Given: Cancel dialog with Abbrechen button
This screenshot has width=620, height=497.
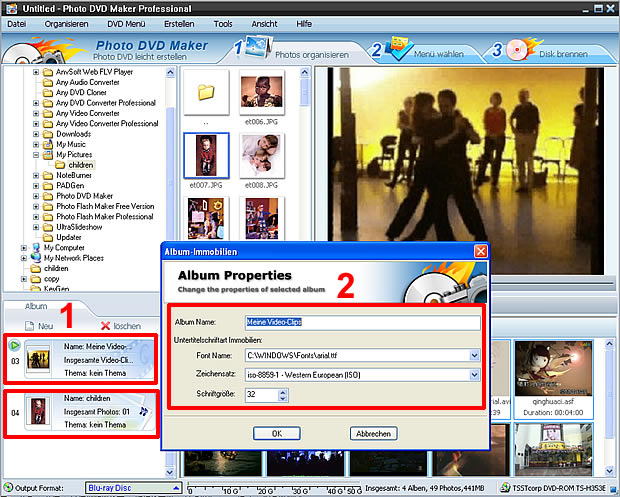Looking at the screenshot, I should click(373, 434).
